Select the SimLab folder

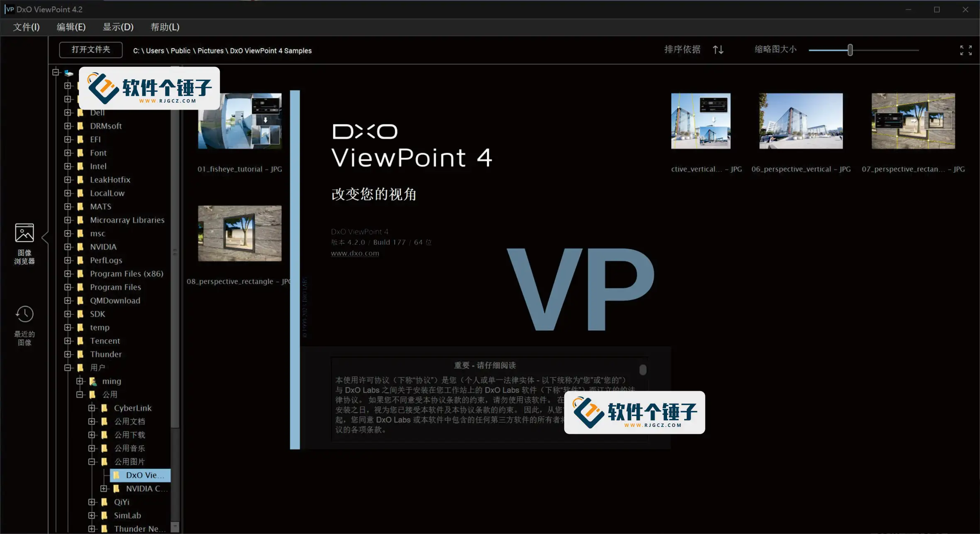pyautogui.click(x=127, y=515)
